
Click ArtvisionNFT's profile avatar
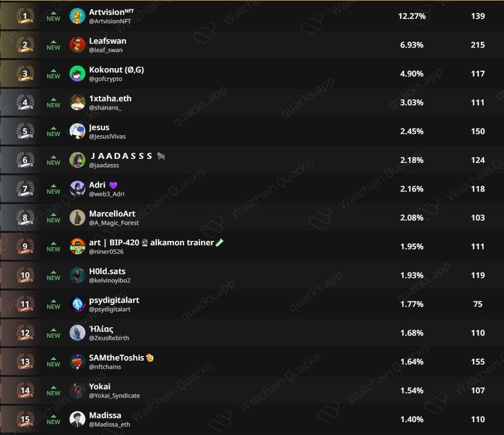(x=77, y=16)
